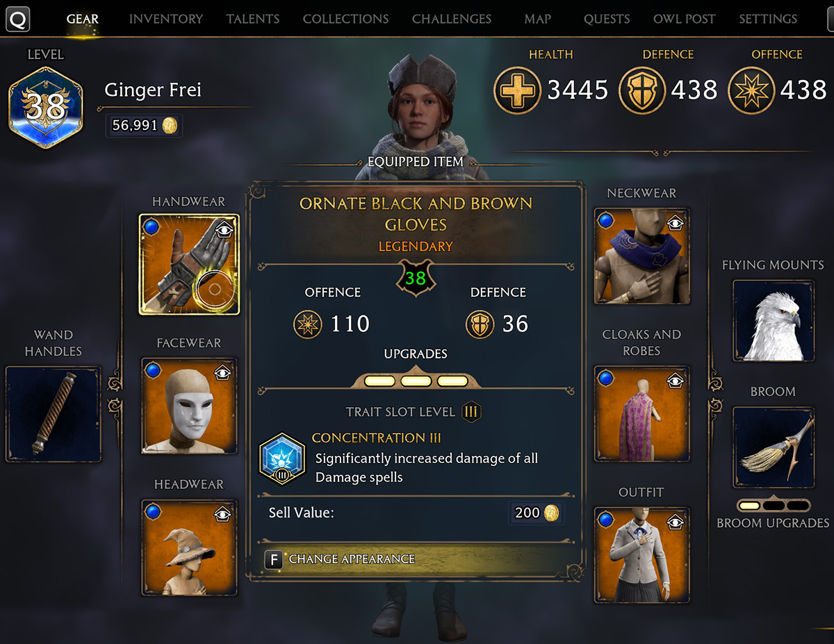Select the Handwear gloves gear slot

pos(189,265)
